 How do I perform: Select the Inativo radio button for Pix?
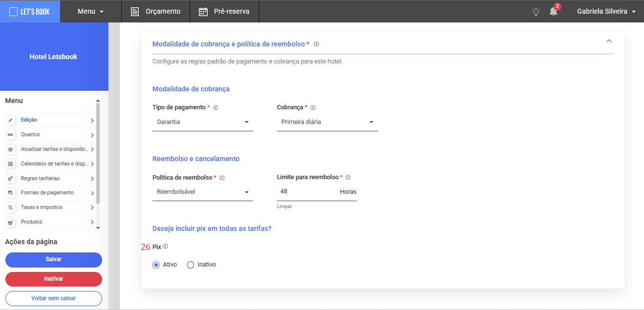coord(191,265)
